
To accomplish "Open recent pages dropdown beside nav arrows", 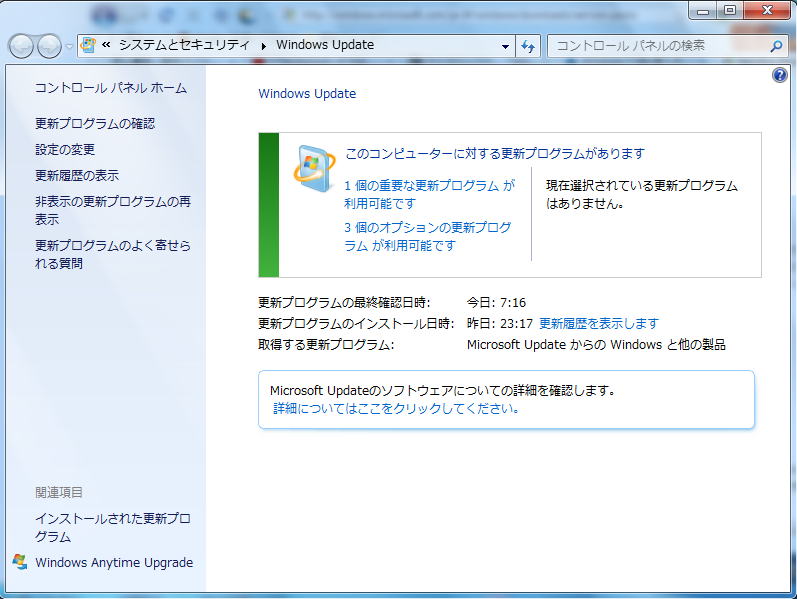I will coord(70,46).
